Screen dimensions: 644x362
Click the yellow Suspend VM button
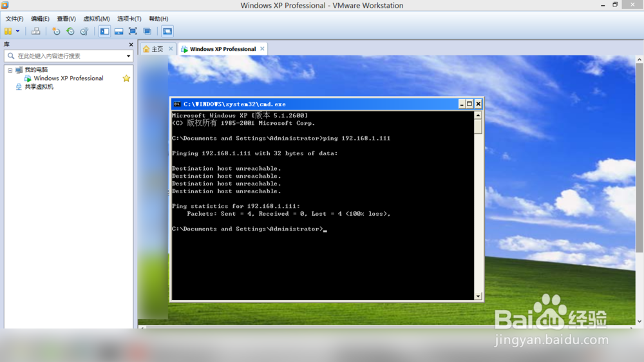[x=8, y=31]
